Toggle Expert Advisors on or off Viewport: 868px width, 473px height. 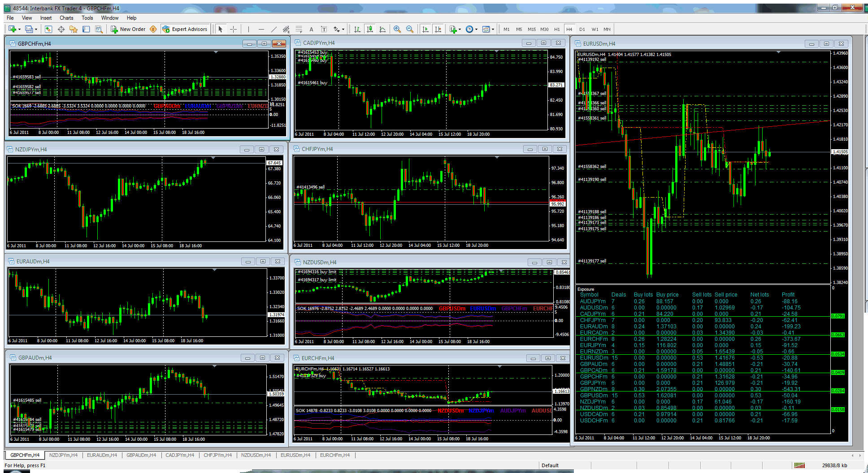pos(185,29)
